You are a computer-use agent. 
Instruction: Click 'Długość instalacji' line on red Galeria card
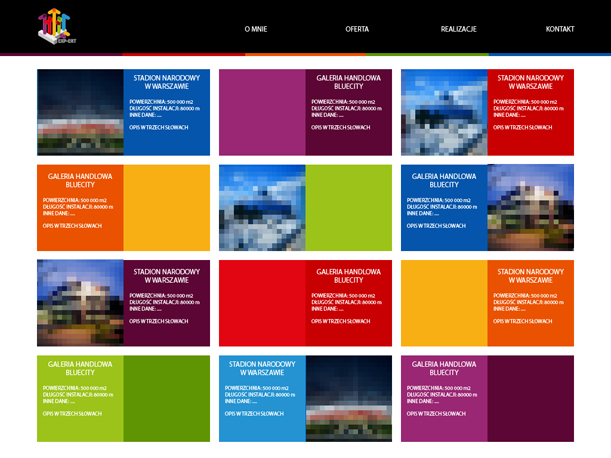pyautogui.click(x=346, y=302)
